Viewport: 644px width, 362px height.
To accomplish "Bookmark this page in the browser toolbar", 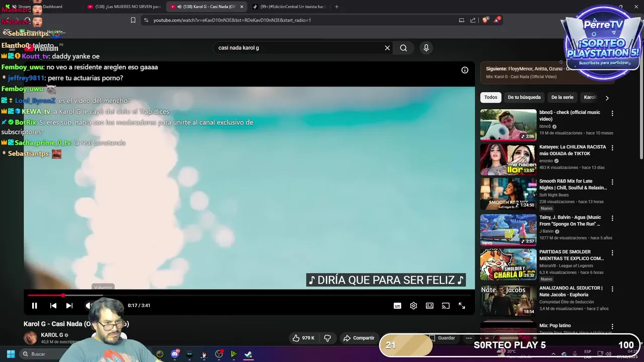I will pyautogui.click(x=133, y=20).
